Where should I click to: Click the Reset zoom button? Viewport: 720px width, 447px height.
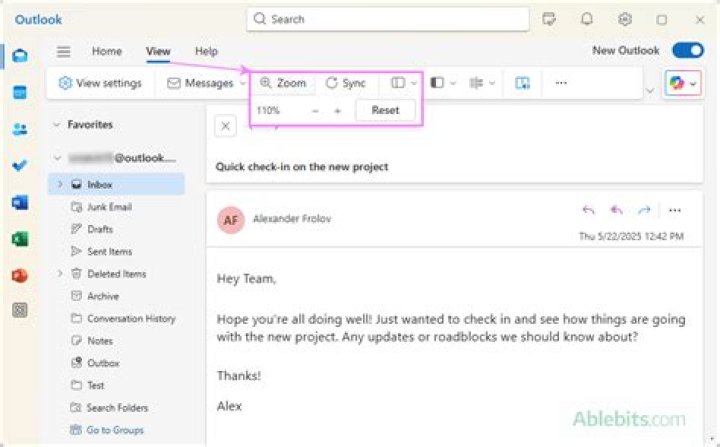tap(386, 110)
